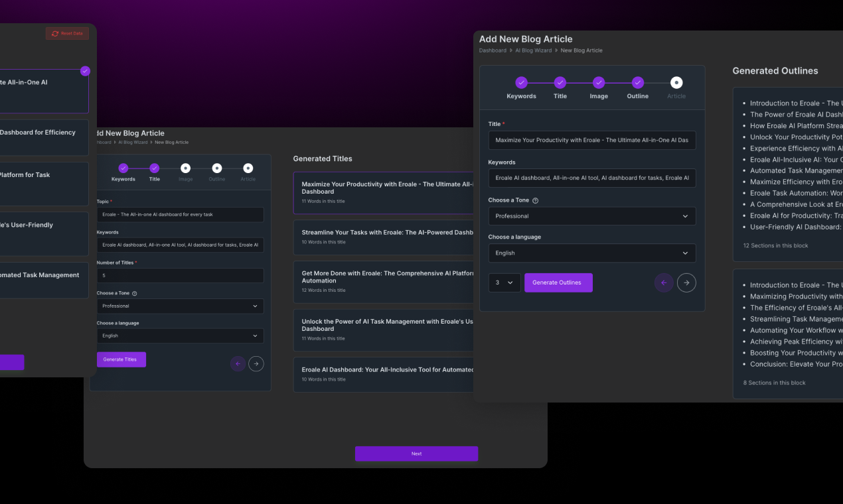Click the Keywords input field in the right window
Viewport: 843px width, 504px height.
[x=592, y=178]
